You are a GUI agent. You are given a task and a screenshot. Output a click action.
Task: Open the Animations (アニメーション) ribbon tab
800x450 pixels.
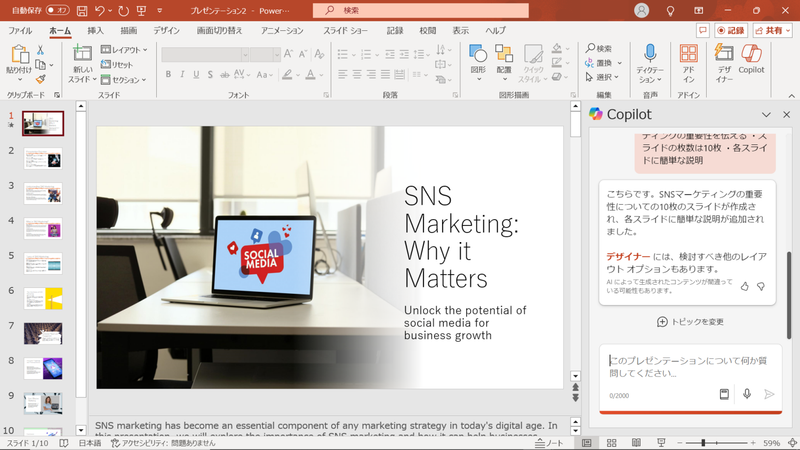coord(282,31)
